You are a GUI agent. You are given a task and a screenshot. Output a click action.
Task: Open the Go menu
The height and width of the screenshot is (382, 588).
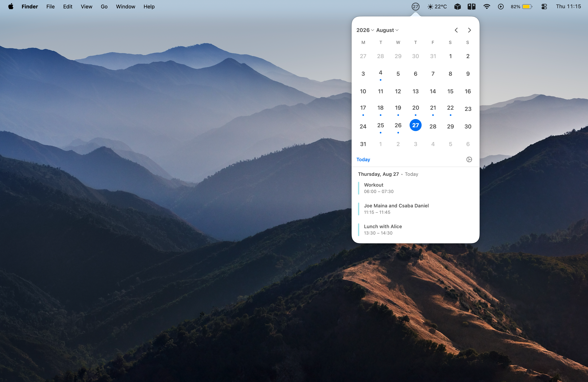[x=104, y=7]
